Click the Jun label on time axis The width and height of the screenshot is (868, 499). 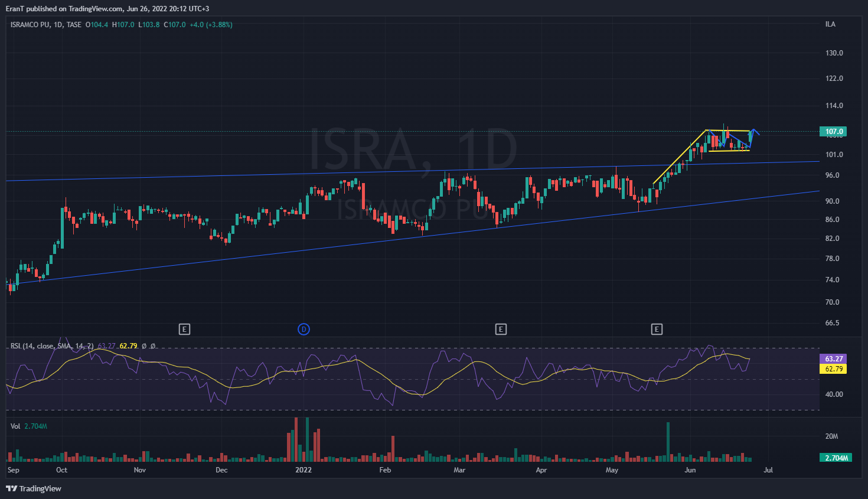tap(690, 470)
